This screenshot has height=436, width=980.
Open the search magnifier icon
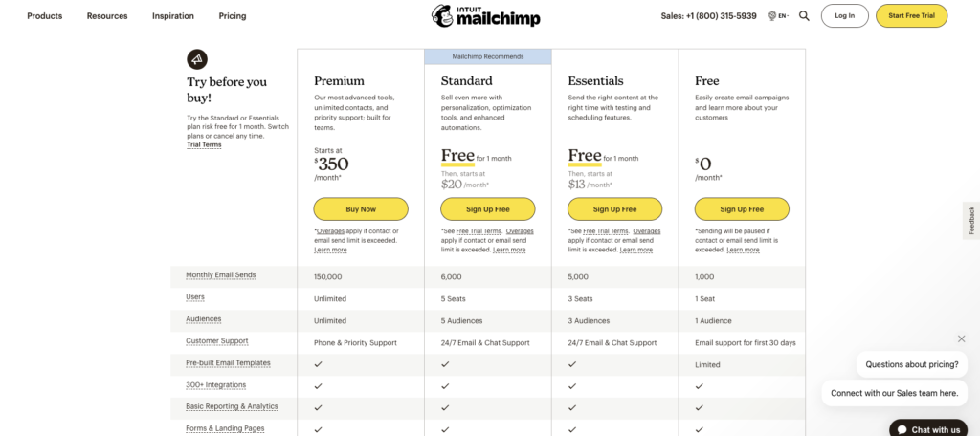point(804,15)
